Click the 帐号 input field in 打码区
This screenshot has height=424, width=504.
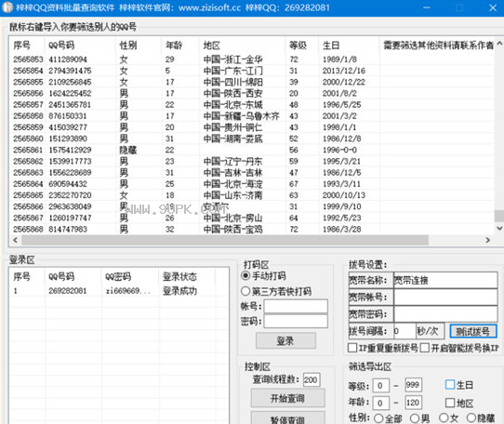[296, 306]
